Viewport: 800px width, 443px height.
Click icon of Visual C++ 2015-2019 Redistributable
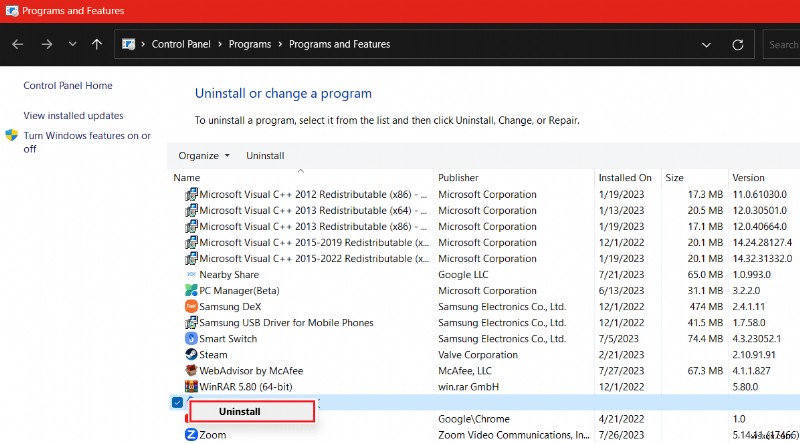(x=191, y=242)
